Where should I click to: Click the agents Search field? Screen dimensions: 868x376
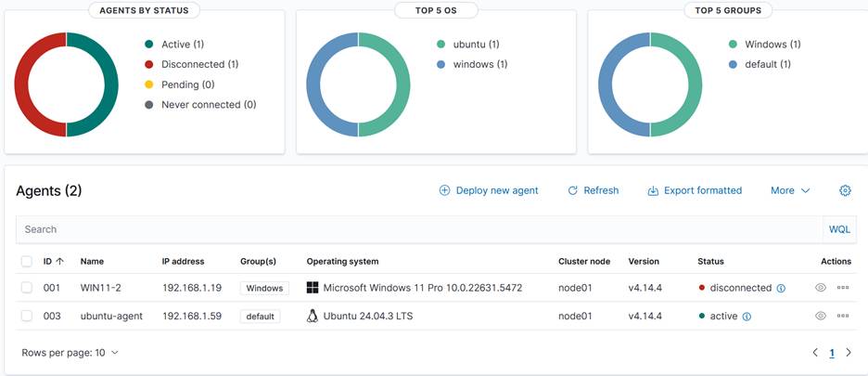[417, 229]
